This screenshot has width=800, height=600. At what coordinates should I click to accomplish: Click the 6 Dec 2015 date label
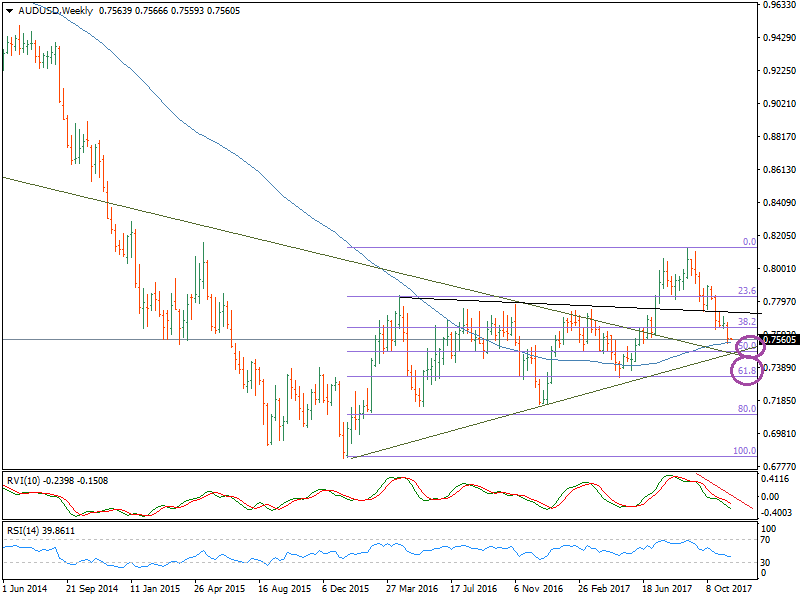pyautogui.click(x=345, y=589)
